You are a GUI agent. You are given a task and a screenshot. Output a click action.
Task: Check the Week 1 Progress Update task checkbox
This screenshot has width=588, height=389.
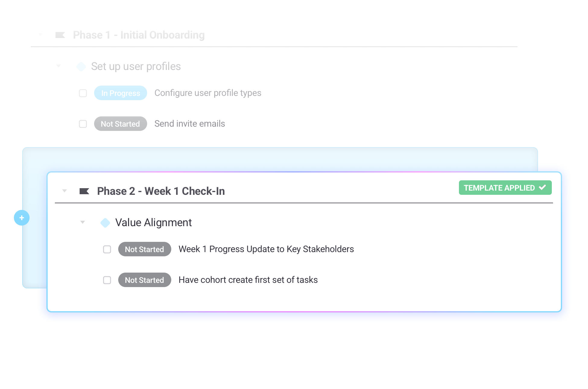(107, 249)
